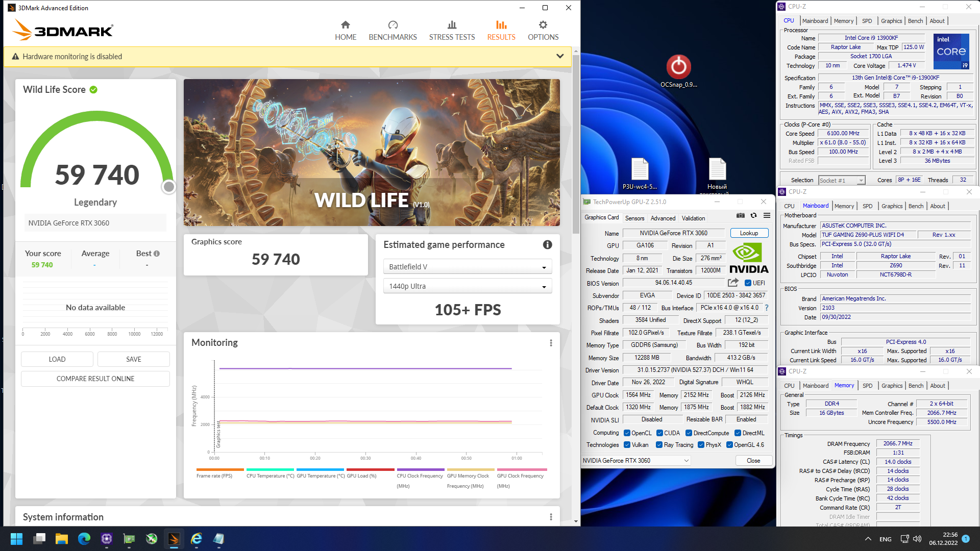Click COMPARE RESULT ONLINE

click(x=95, y=379)
